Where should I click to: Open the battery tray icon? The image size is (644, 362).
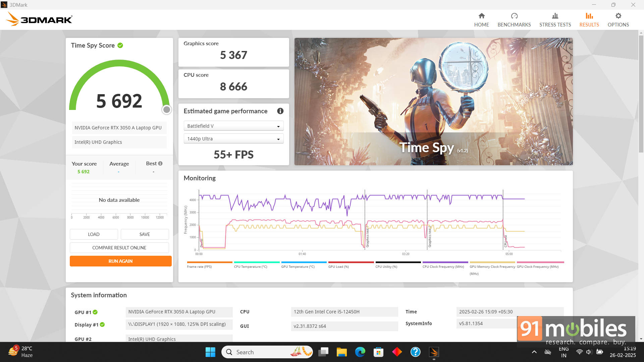coord(600,352)
